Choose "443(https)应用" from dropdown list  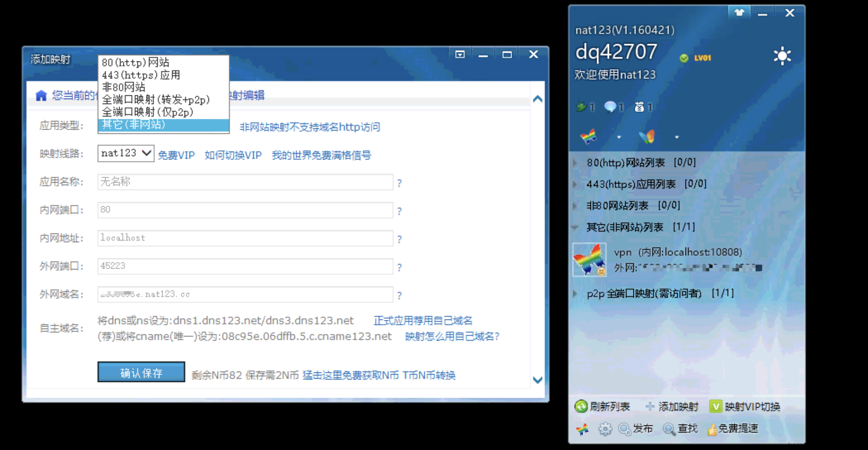pos(164,75)
